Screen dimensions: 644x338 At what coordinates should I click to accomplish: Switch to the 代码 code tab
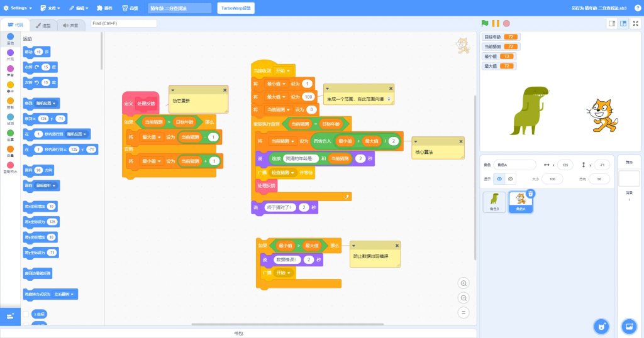pyautogui.click(x=16, y=25)
